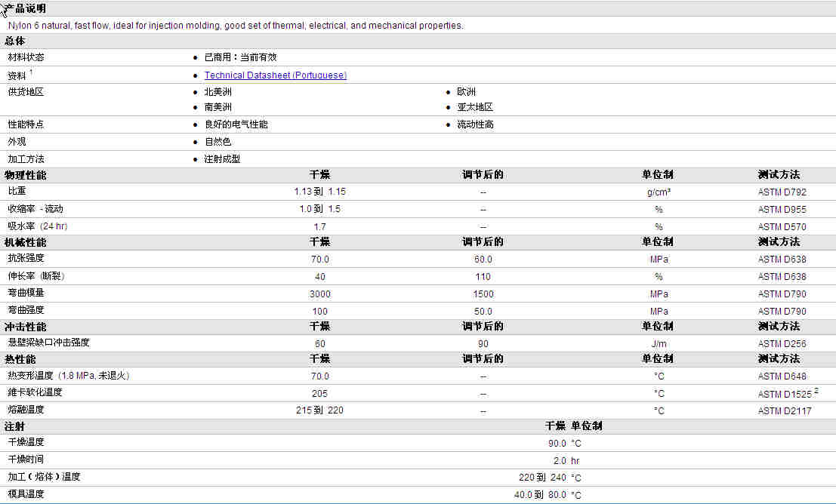
Task: Click the 冲击性能 section header
Action: point(25,327)
